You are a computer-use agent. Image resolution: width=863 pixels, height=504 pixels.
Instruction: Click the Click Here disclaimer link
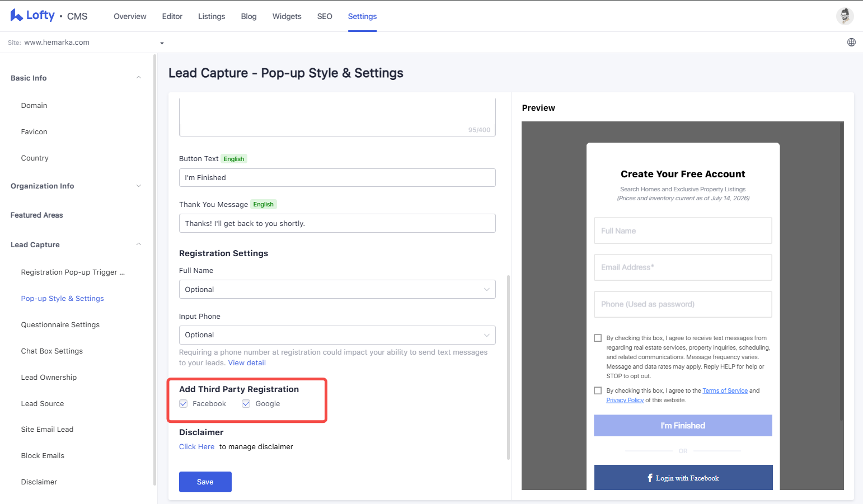coord(196,447)
